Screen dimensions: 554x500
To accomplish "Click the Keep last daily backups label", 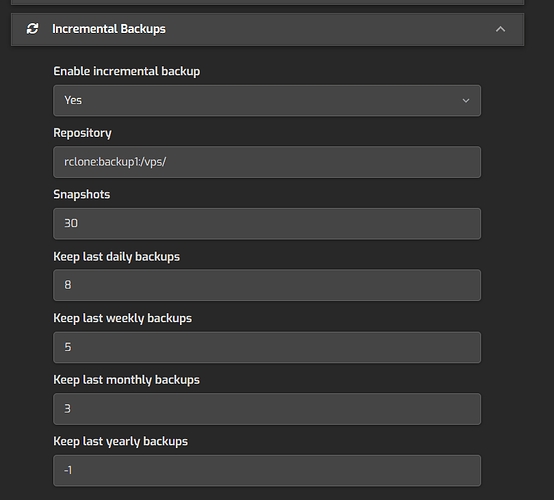I will (x=117, y=257).
